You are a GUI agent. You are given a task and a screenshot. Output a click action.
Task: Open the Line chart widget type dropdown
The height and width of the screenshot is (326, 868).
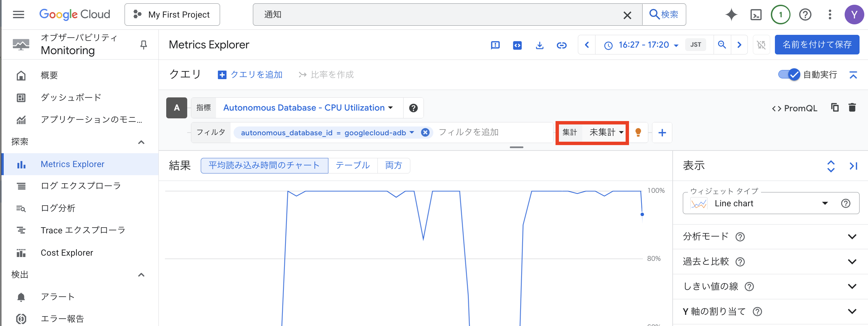pos(825,203)
